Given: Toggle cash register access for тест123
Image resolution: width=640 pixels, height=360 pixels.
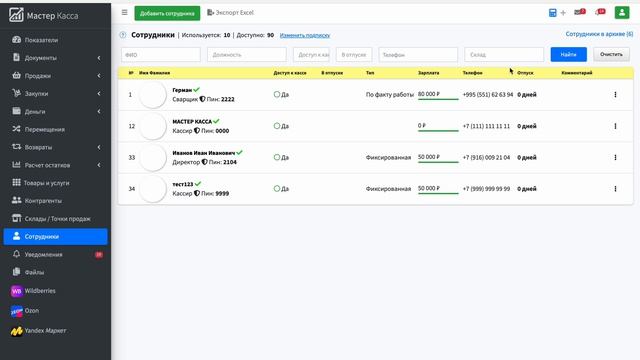Looking at the screenshot, I should click(x=277, y=189).
